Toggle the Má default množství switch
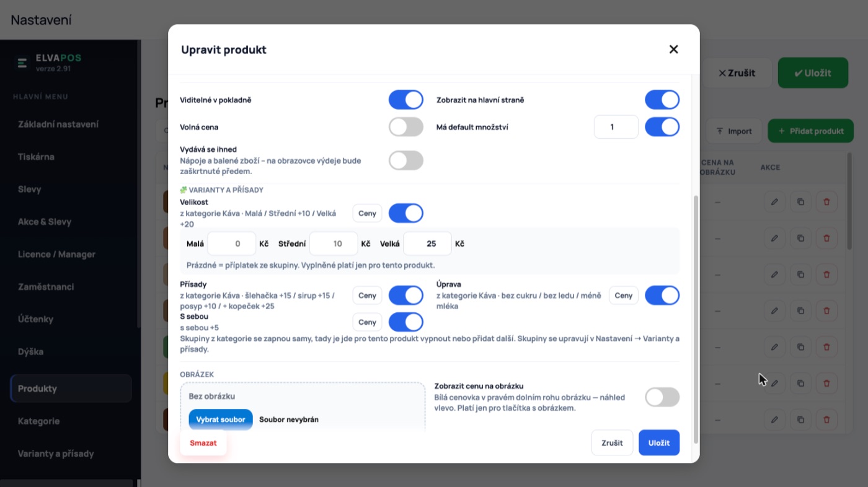The height and width of the screenshot is (487, 868). point(662,127)
